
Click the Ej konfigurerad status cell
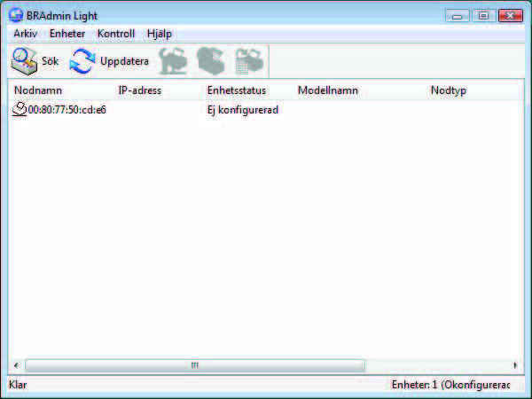pyautogui.click(x=243, y=110)
